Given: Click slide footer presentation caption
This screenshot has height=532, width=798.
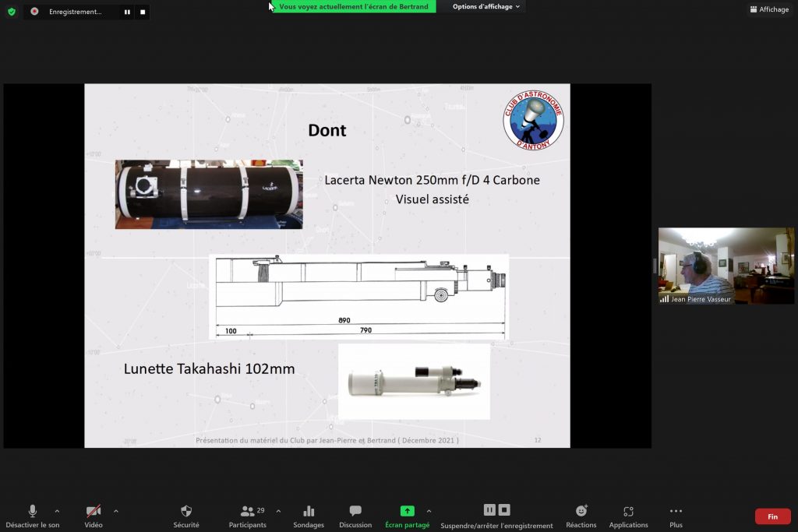Looking at the screenshot, I should tap(327, 440).
